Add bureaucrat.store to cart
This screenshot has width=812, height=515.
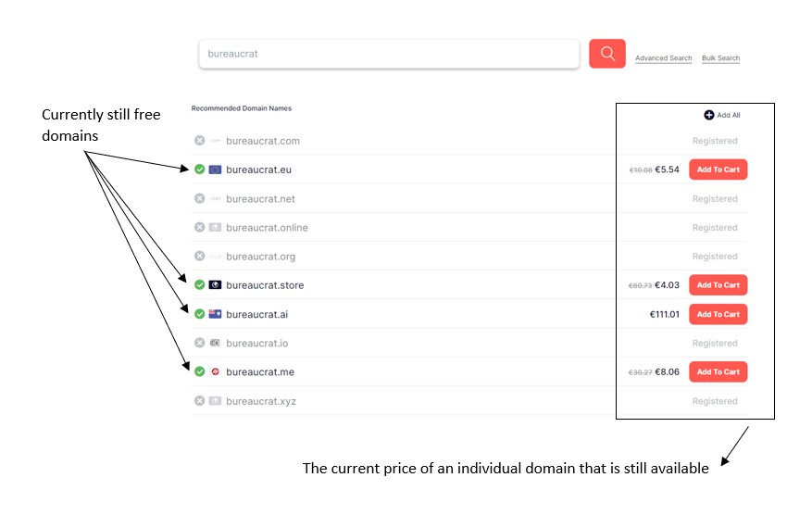718,285
